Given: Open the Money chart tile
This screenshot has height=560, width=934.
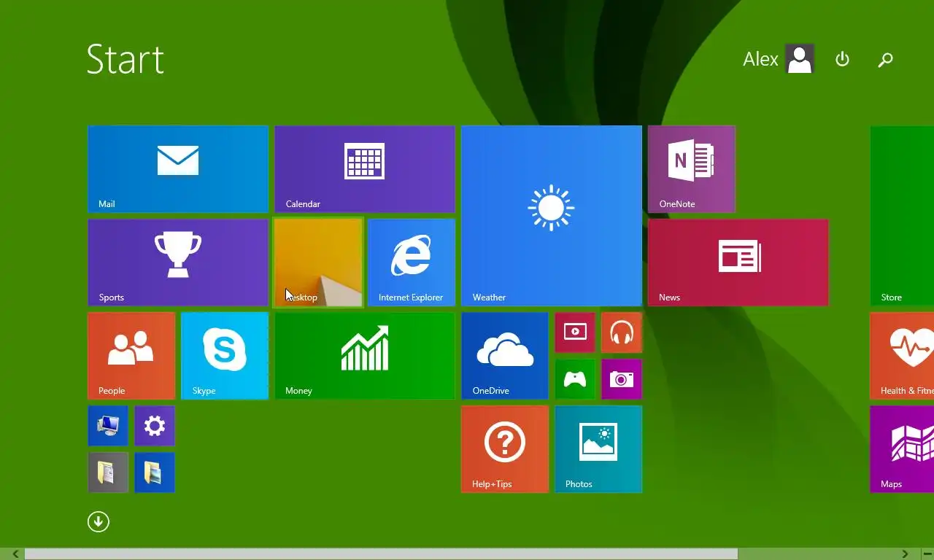Looking at the screenshot, I should point(365,356).
